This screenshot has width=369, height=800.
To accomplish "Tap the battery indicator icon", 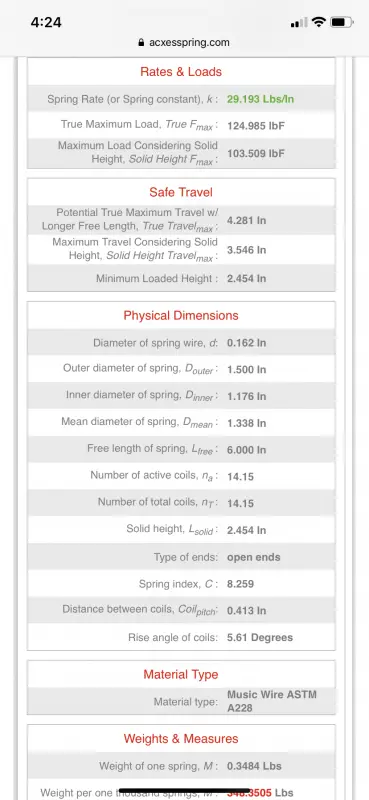I will click(x=342, y=22).
